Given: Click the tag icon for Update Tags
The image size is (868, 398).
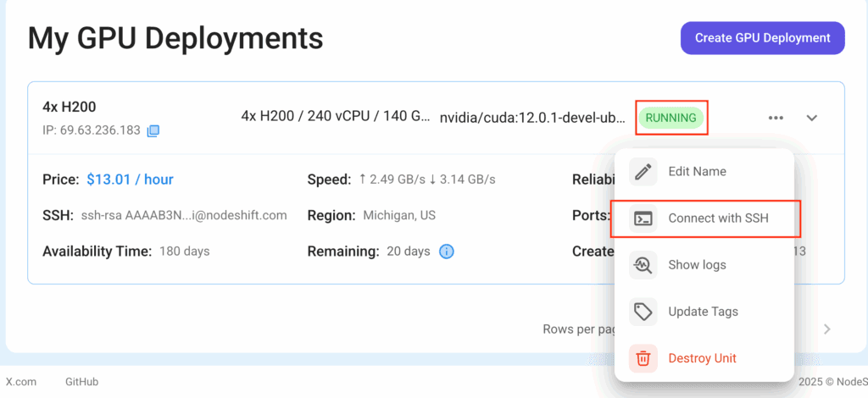Looking at the screenshot, I should [x=643, y=312].
